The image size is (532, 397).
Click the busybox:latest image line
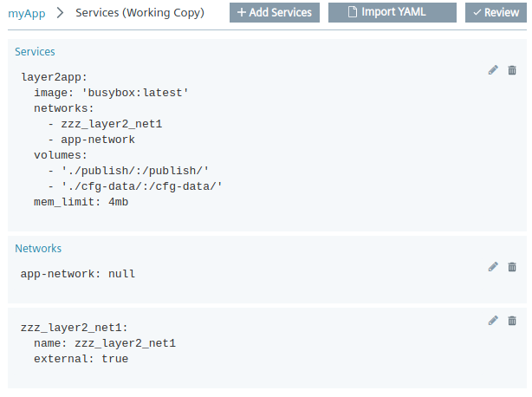111,93
